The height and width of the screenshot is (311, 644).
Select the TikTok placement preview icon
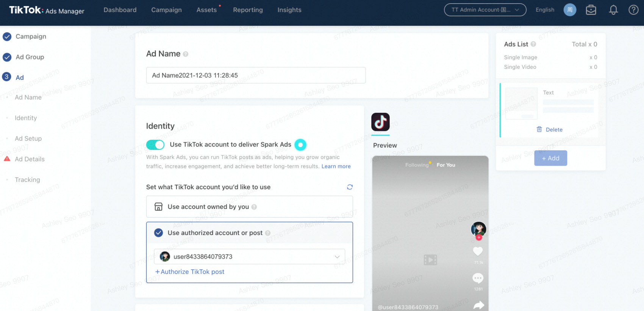(380, 122)
